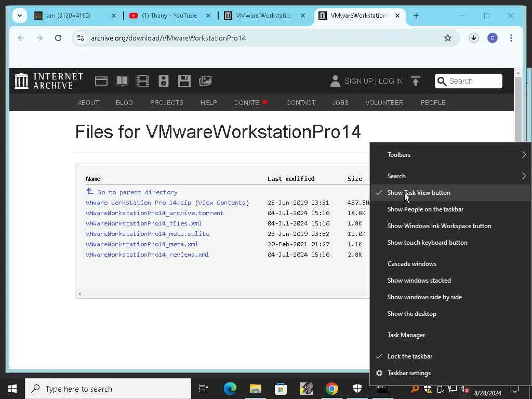Open Chrome downloads icon
The width and height of the screenshot is (532, 399).
(x=474, y=38)
